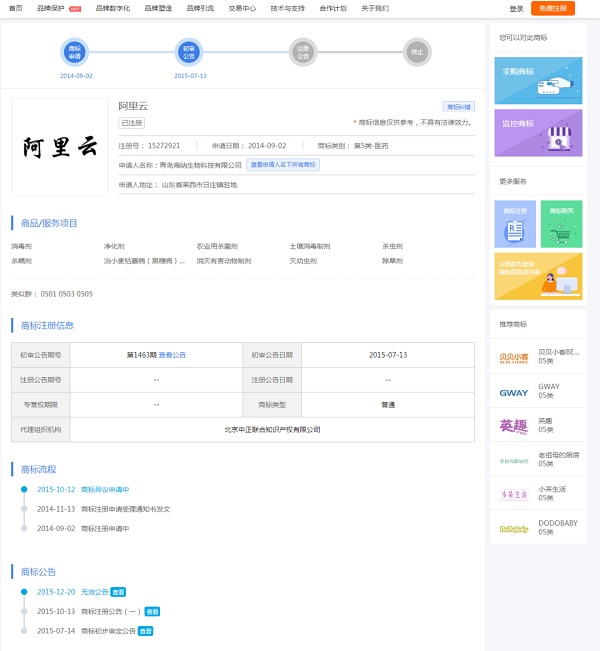The image size is (600, 651).
Task: Click the 普通 trademark type cell
Action: pos(388,405)
